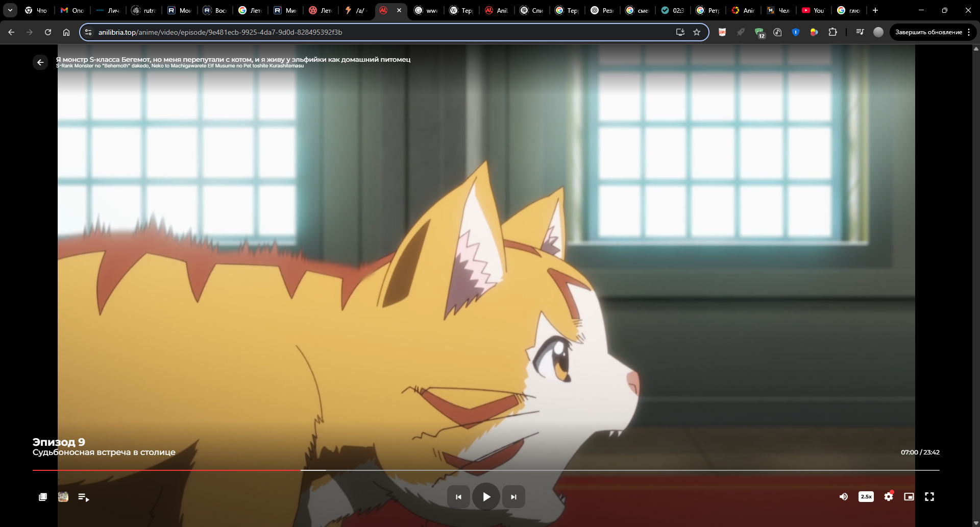Image resolution: width=980 pixels, height=527 pixels.
Task: Switch to the Gmail tab
Action: point(72,10)
